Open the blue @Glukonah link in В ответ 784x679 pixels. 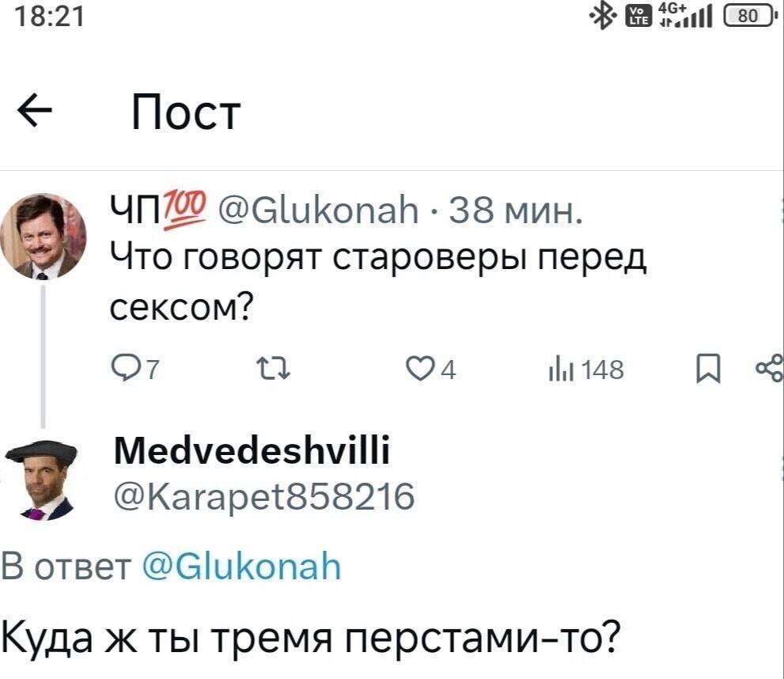tap(241, 567)
